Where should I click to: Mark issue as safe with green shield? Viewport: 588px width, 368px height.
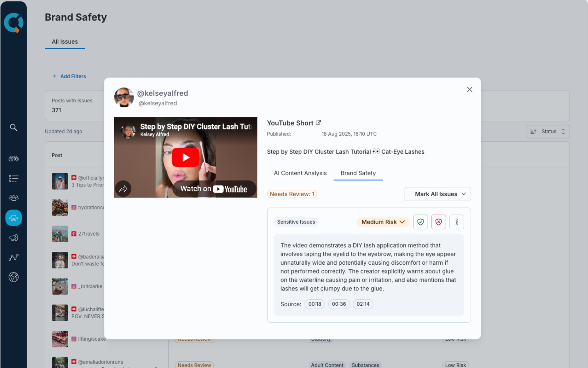tap(420, 222)
